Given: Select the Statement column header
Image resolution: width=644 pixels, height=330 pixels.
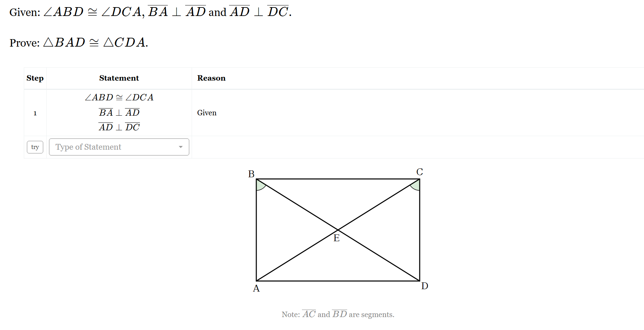Looking at the screenshot, I should click(x=119, y=78).
